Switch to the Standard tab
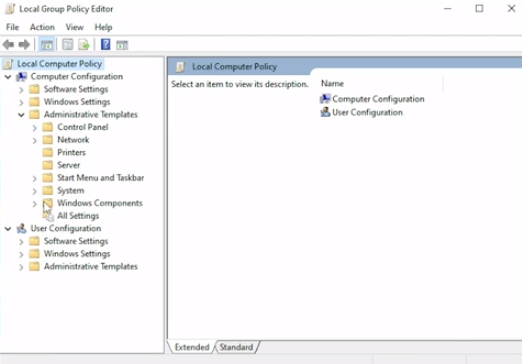522x364 pixels. (x=236, y=347)
